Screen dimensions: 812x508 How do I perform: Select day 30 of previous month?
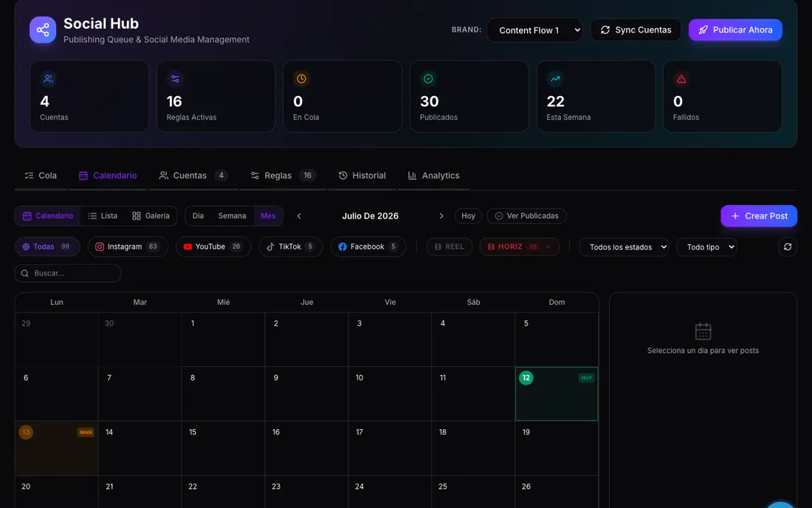[x=140, y=340]
